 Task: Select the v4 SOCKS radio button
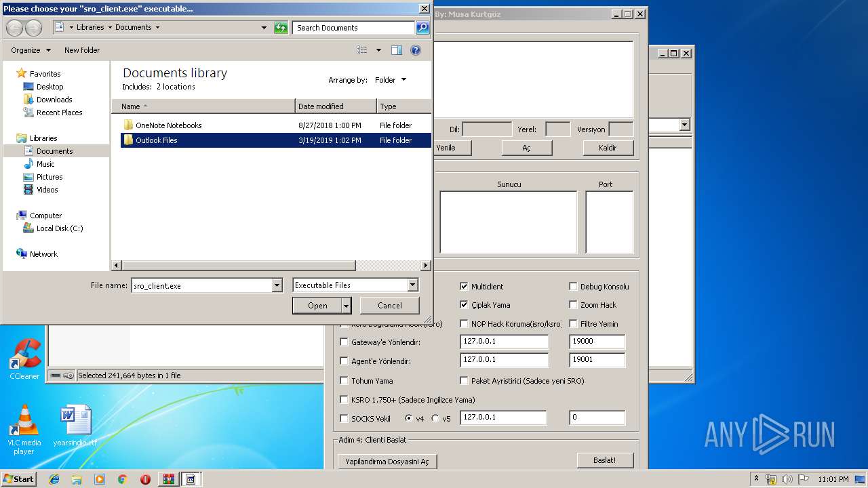coord(409,418)
